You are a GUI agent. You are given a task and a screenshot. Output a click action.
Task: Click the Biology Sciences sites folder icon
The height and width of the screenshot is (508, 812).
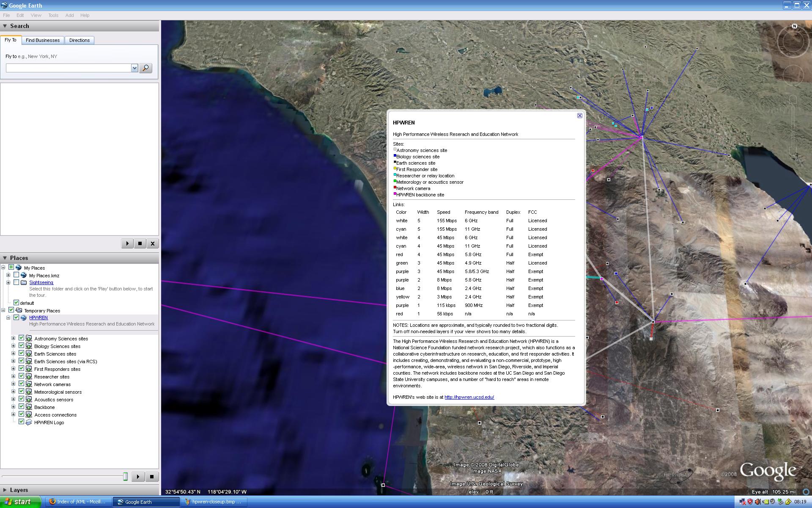(x=29, y=346)
